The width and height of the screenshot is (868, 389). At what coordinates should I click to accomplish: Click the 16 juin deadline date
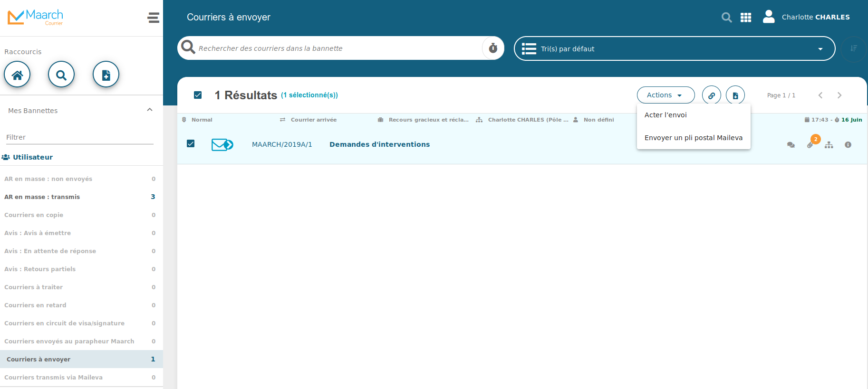point(851,120)
